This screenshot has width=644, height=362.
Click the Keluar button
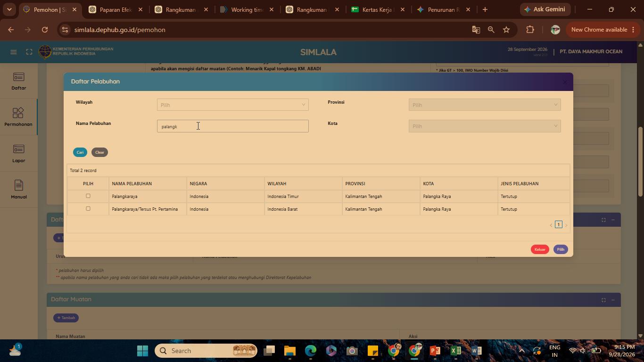coord(540,249)
